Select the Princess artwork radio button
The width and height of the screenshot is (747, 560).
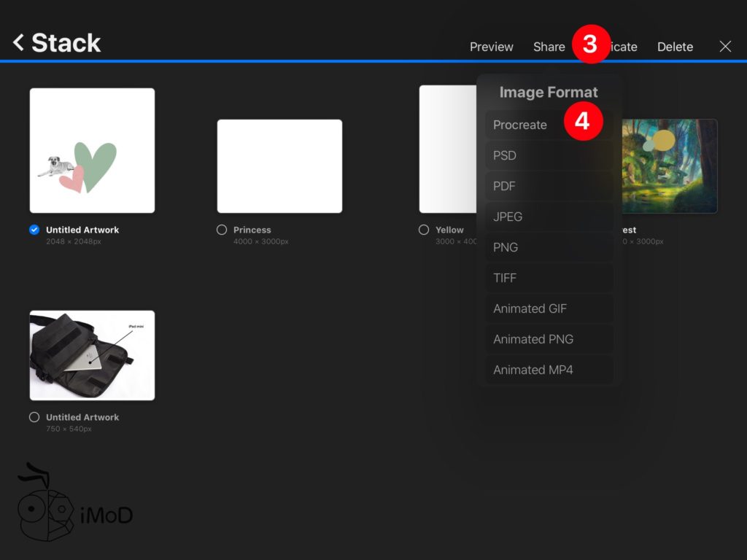[222, 230]
